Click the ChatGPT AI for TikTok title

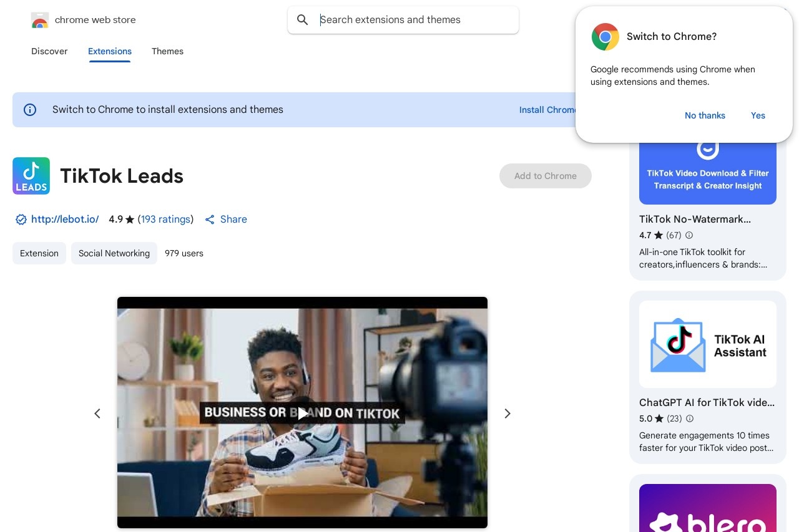[707, 403]
